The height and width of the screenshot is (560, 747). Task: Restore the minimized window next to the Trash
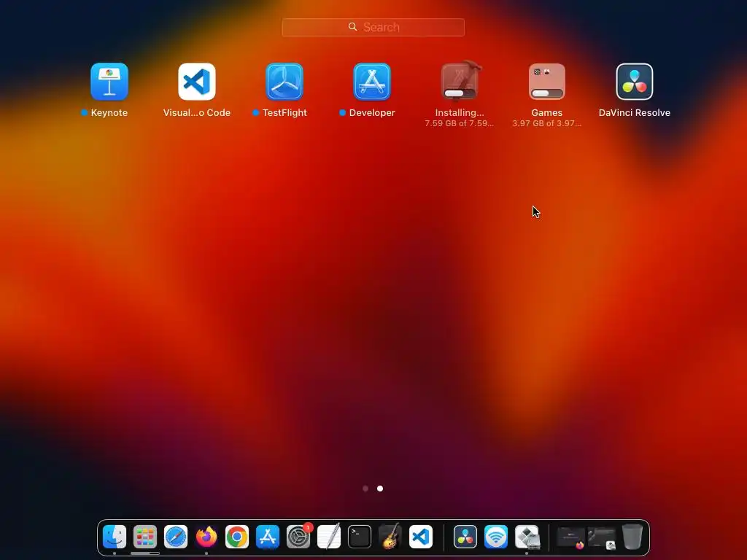click(x=602, y=538)
